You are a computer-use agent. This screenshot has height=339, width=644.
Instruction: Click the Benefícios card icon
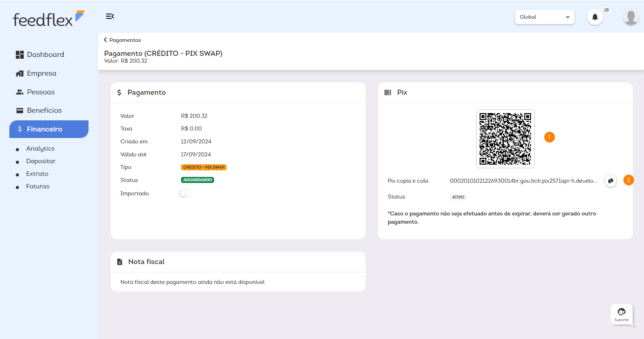(19, 111)
